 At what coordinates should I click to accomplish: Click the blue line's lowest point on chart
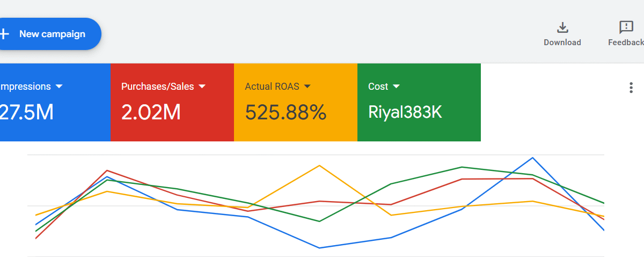(x=319, y=248)
